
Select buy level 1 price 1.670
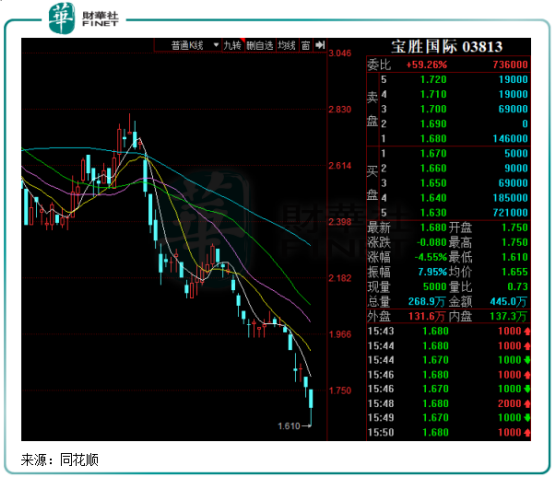[433, 154]
